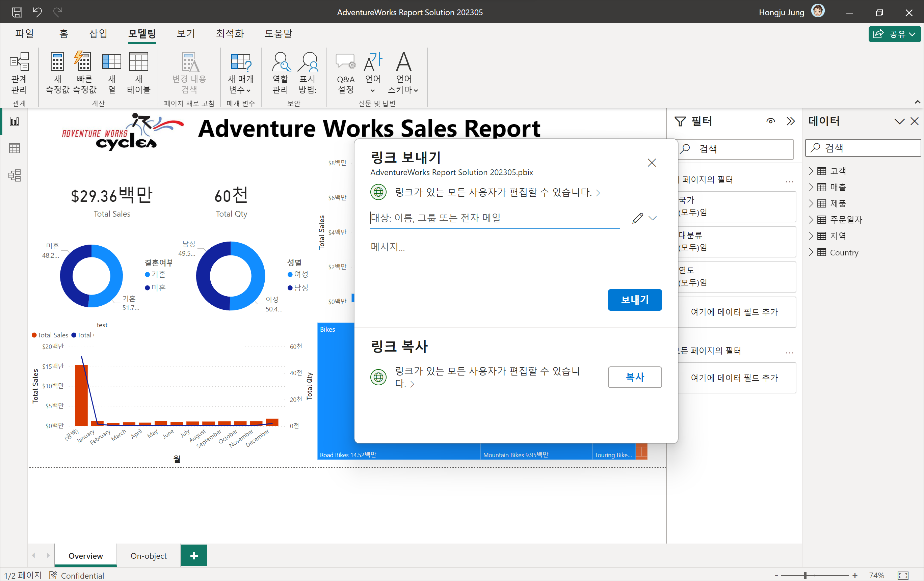924x581 pixels.
Task: Click the recipient name or email field
Action: coord(494,218)
